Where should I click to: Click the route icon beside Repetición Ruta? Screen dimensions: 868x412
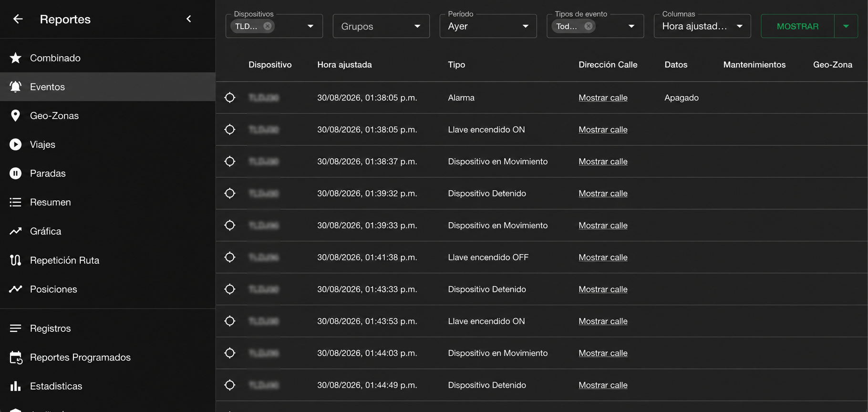pyautogui.click(x=16, y=260)
